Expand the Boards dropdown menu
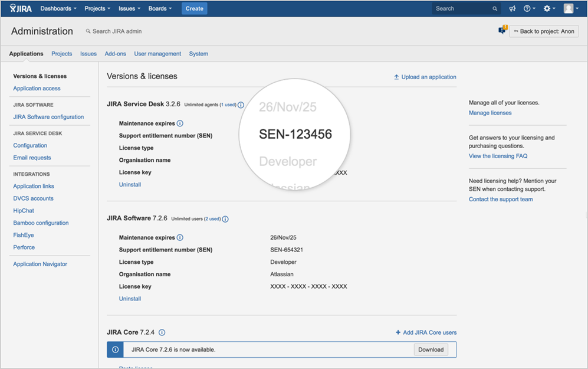Viewport: 588px width, 369px height. [x=160, y=9]
